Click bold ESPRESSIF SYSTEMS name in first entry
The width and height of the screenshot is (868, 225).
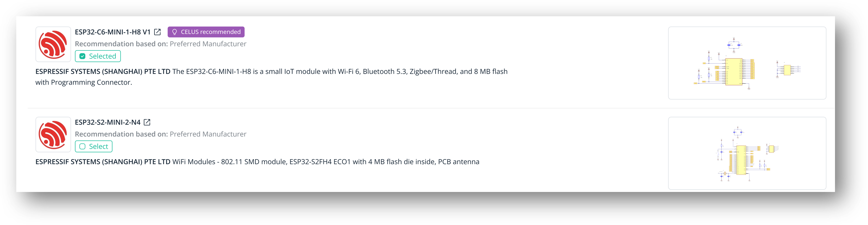pos(103,71)
